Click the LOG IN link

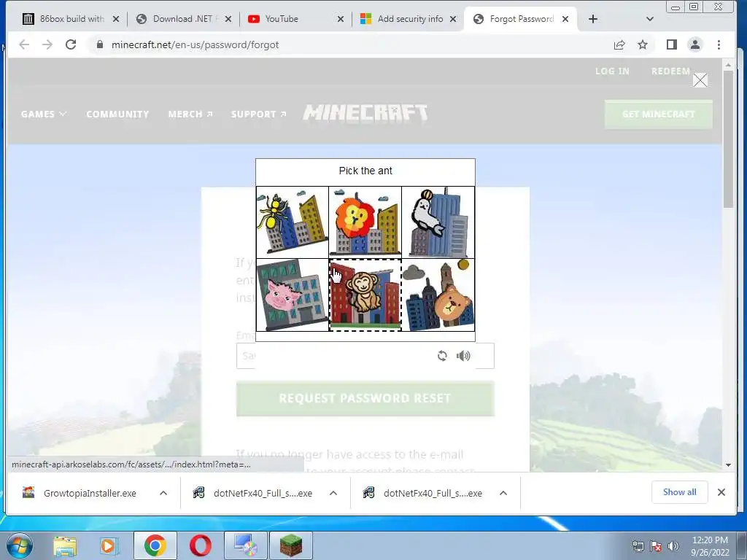[612, 71]
